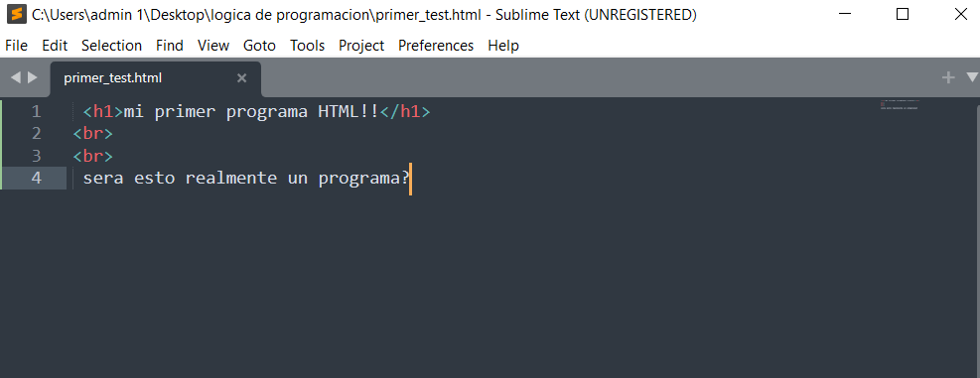980x378 pixels.
Task: Open the Find menu
Action: [170, 46]
